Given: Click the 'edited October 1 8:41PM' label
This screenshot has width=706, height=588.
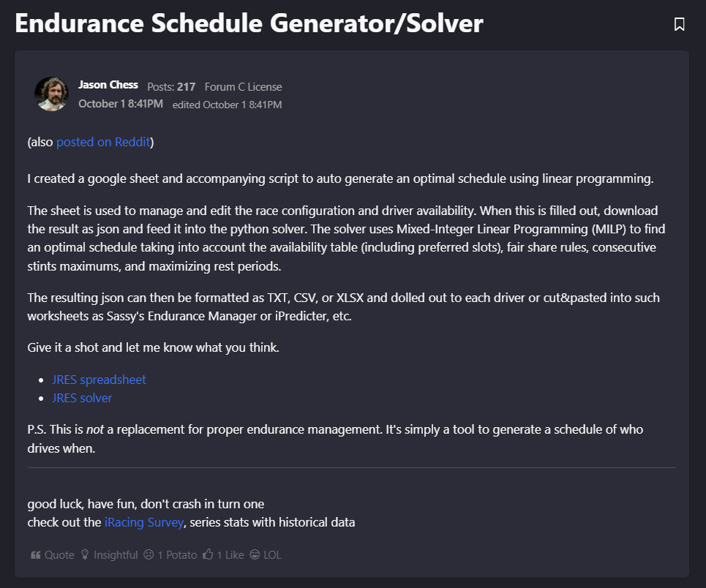Looking at the screenshot, I should click(x=227, y=105).
